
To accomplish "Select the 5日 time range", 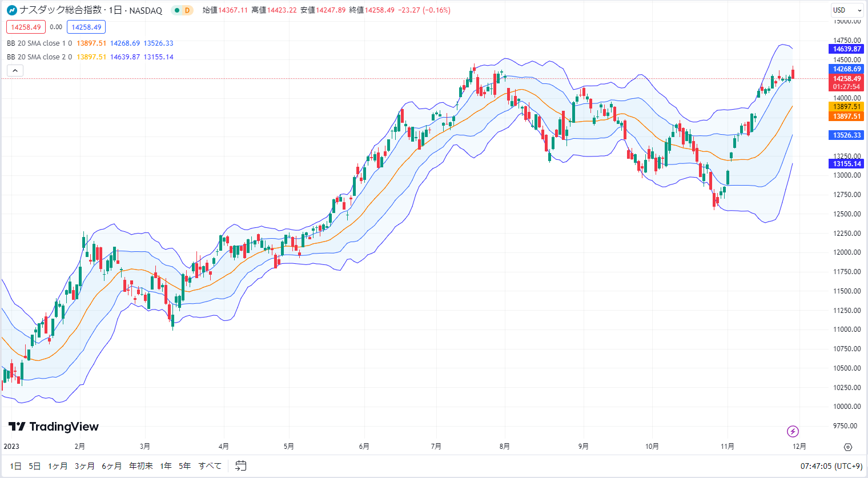I will [34, 466].
